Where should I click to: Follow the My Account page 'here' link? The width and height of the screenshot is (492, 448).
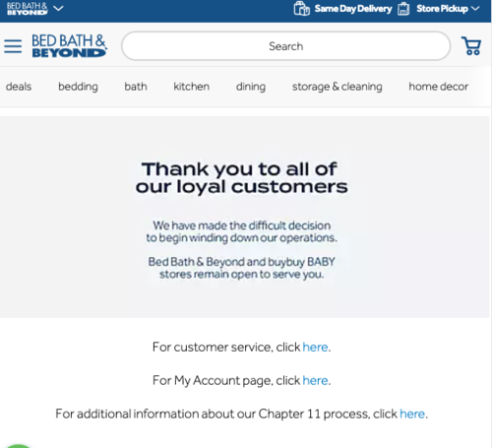(x=315, y=381)
